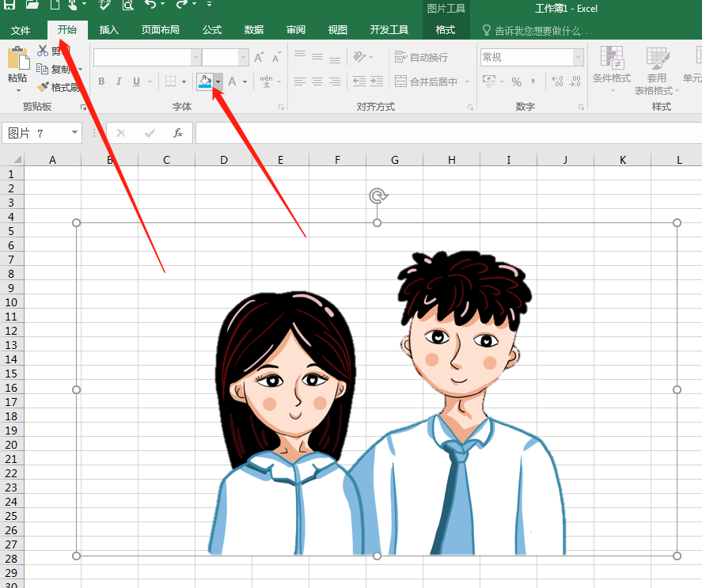Click the 条件格式 (Conditional Formatting) button
702x588 pixels.
click(612, 70)
